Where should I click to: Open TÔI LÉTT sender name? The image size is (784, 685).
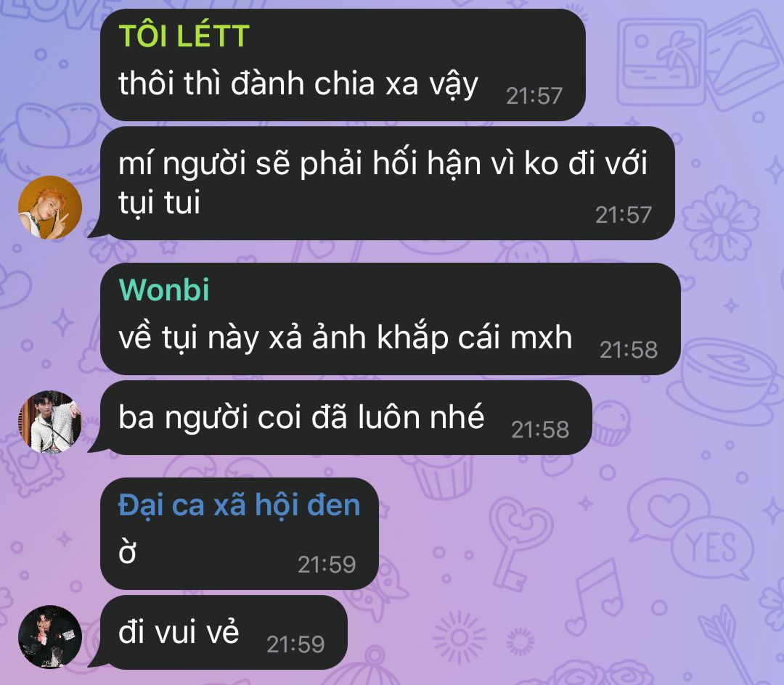pos(184,36)
